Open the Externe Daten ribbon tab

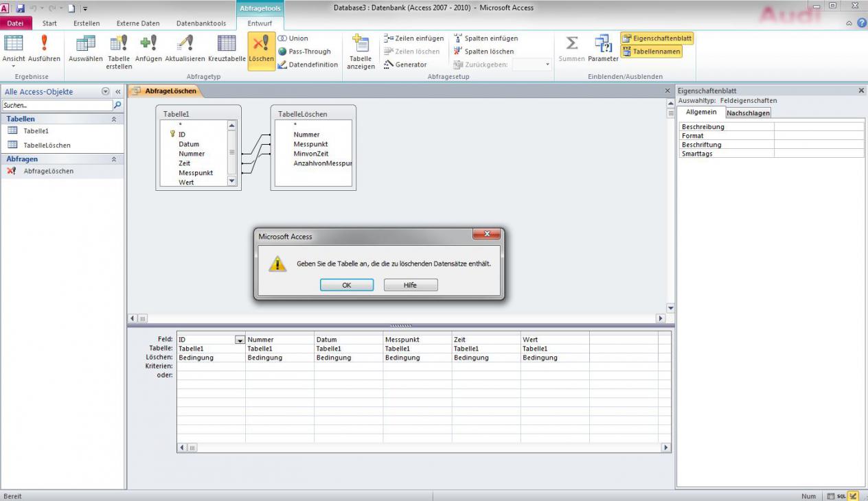pos(138,23)
